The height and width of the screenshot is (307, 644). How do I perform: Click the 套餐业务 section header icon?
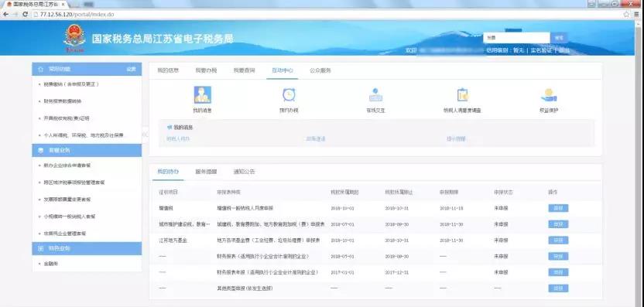tap(41, 151)
